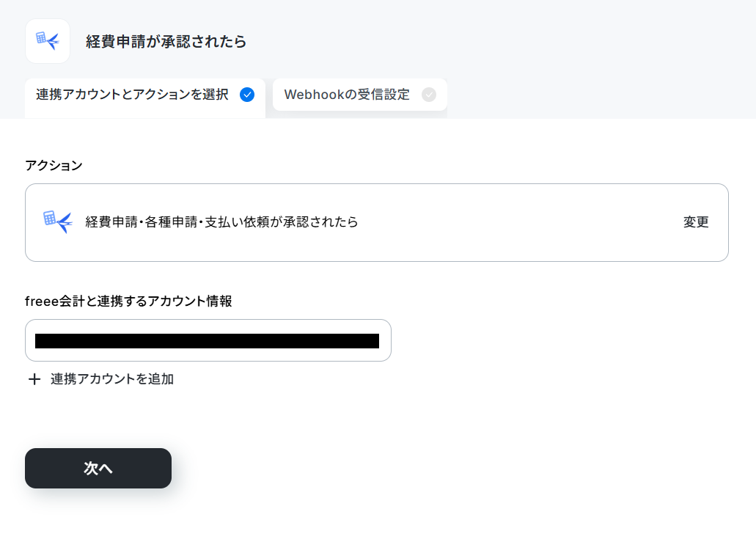Click the 次へ button
This screenshot has height=542, width=756.
pos(98,468)
